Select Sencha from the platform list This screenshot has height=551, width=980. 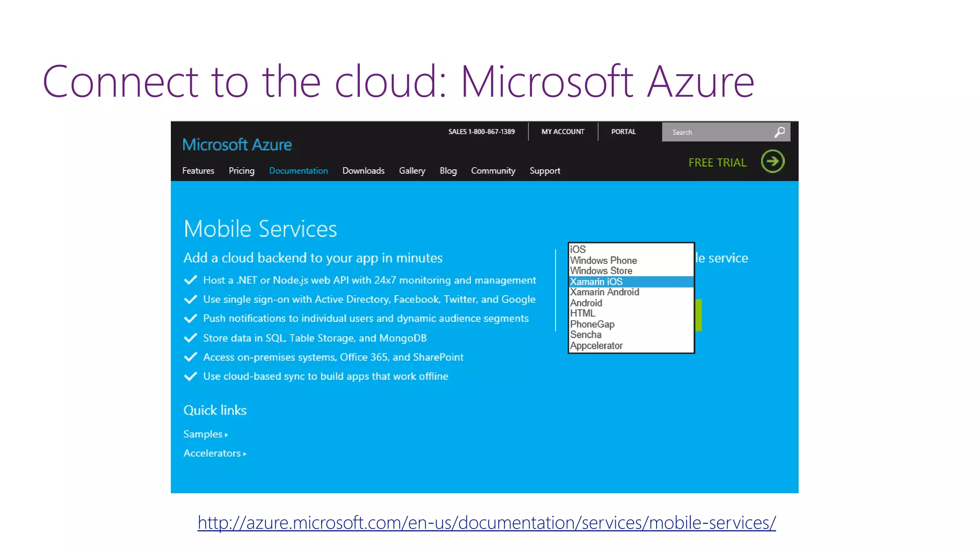(x=631, y=335)
